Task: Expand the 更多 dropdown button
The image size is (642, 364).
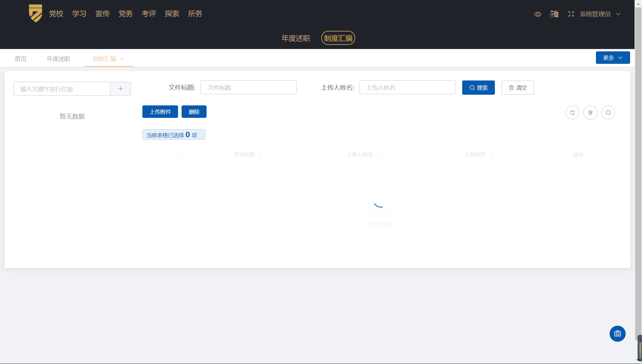Action: click(x=613, y=58)
